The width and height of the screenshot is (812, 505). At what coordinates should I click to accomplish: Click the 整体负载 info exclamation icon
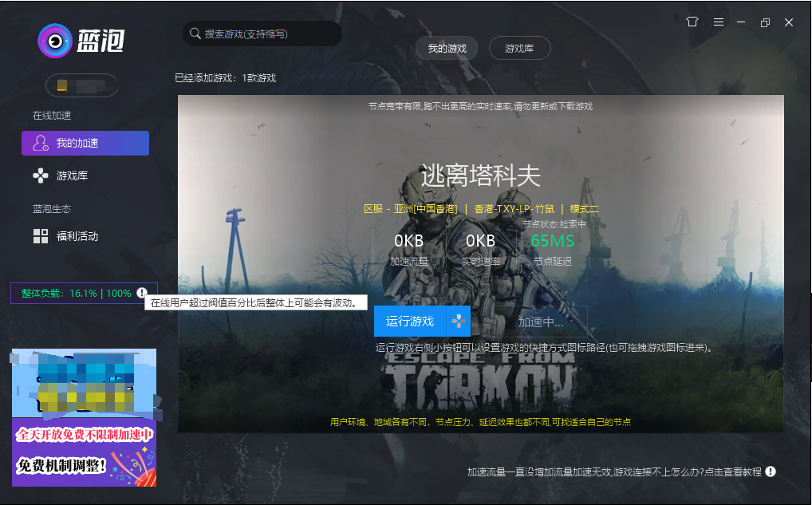pos(141,293)
